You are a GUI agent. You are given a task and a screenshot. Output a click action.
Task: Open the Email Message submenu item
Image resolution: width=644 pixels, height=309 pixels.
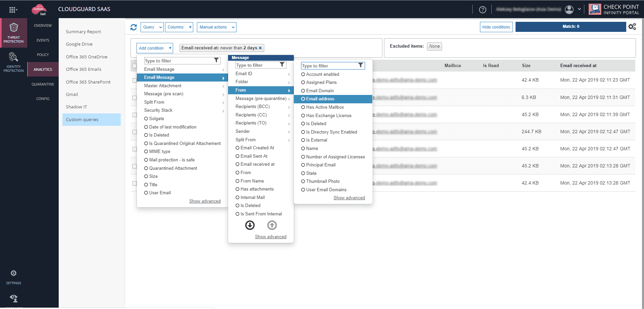[x=182, y=78]
